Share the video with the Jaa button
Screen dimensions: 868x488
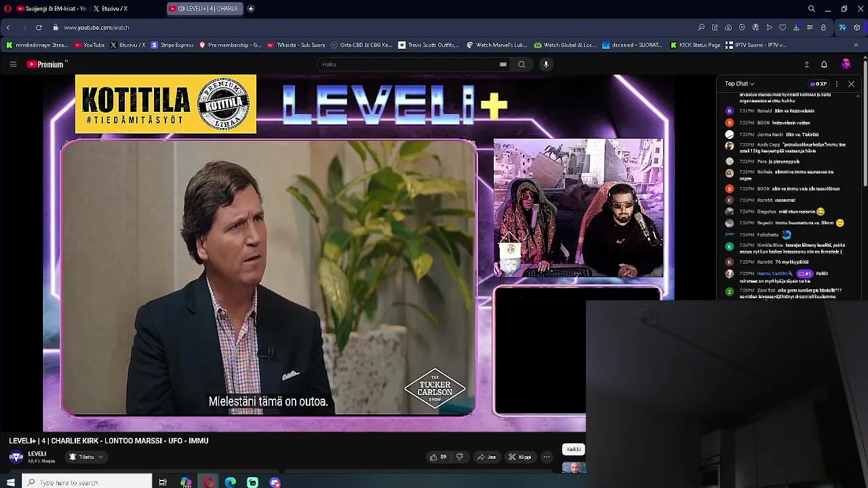click(x=486, y=457)
